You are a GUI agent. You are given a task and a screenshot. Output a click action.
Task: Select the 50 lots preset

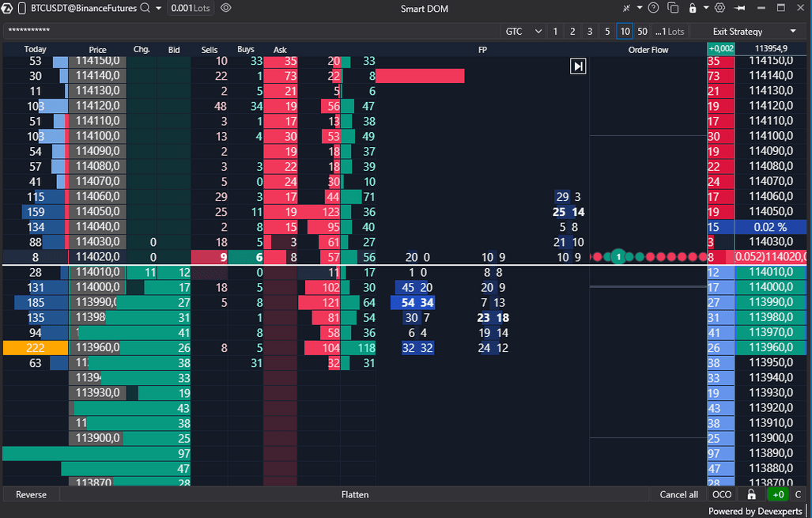tap(642, 32)
